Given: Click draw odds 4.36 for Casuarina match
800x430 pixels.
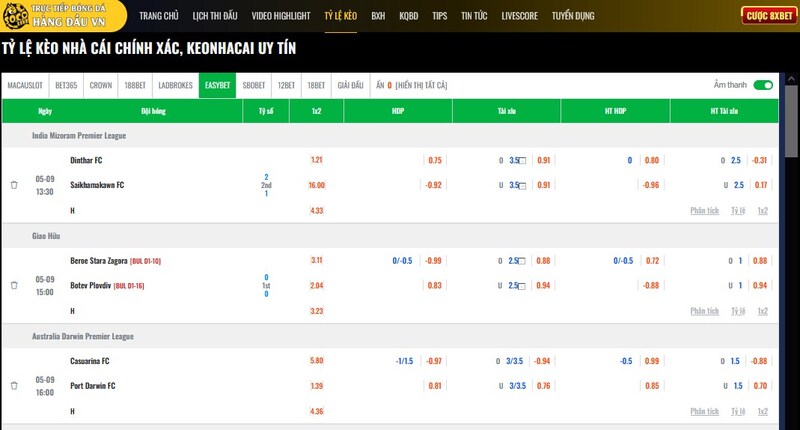Looking at the screenshot, I should (x=316, y=411).
